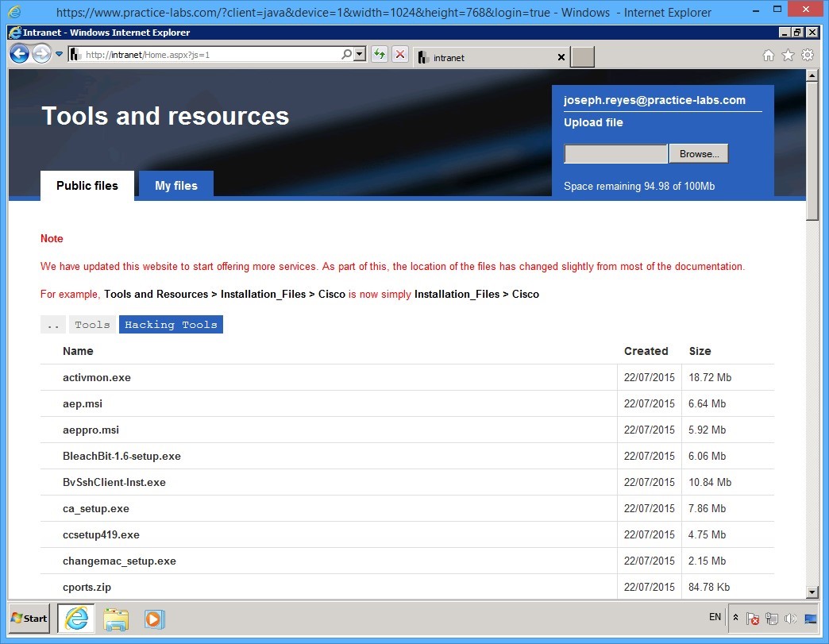Expand hidden tray icons chevron
This screenshot has width=829, height=644.
click(x=735, y=617)
